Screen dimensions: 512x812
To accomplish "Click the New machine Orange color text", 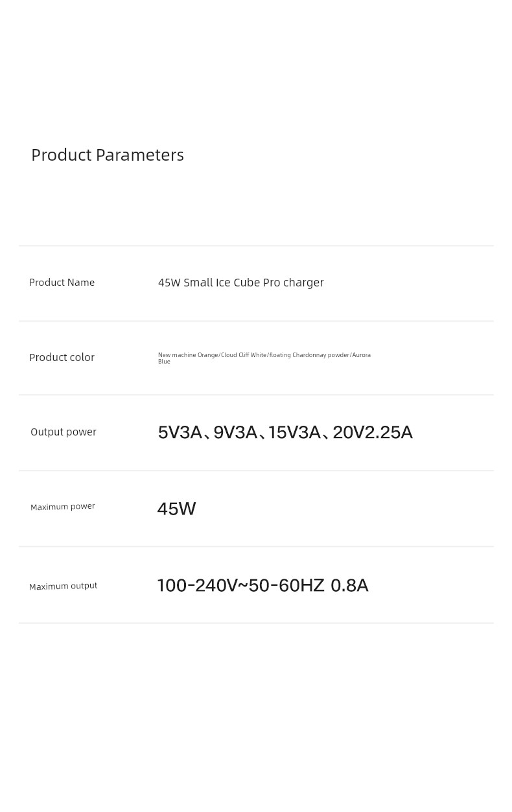I will coord(188,355).
